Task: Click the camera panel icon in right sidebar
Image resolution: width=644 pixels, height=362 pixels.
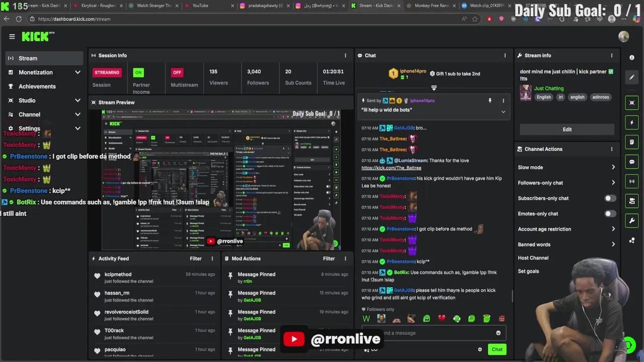Action: (x=632, y=201)
